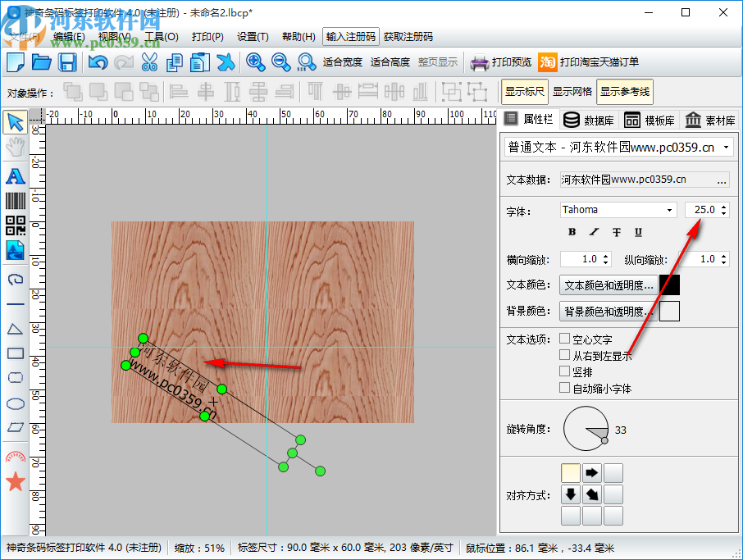Select the QR code tool
This screenshot has height=560, width=743.
pos(15,225)
